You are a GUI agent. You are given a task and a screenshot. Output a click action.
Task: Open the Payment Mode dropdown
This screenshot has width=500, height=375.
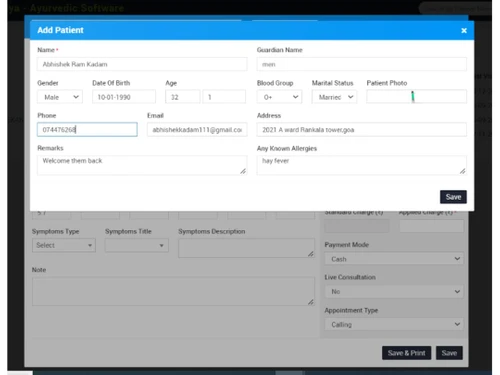pos(394,259)
